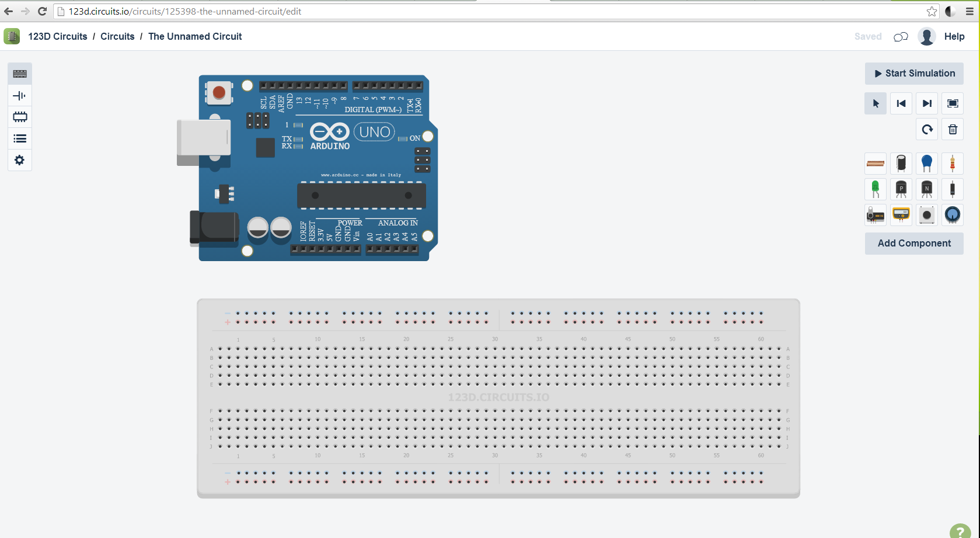Open the components list panel
The width and height of the screenshot is (980, 538).
point(19,138)
